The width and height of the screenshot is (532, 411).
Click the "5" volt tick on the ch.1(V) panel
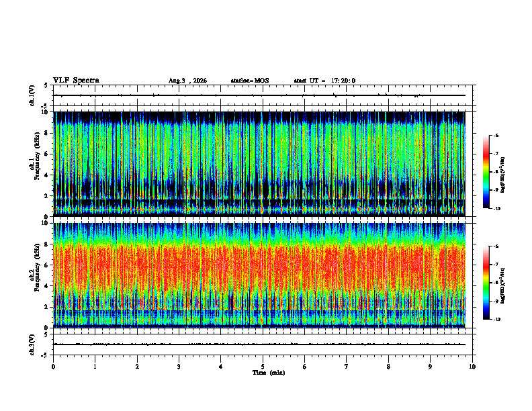46,85
